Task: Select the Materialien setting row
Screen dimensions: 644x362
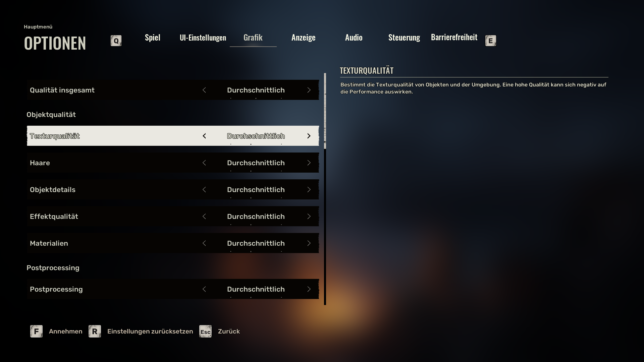Action: 173,243
